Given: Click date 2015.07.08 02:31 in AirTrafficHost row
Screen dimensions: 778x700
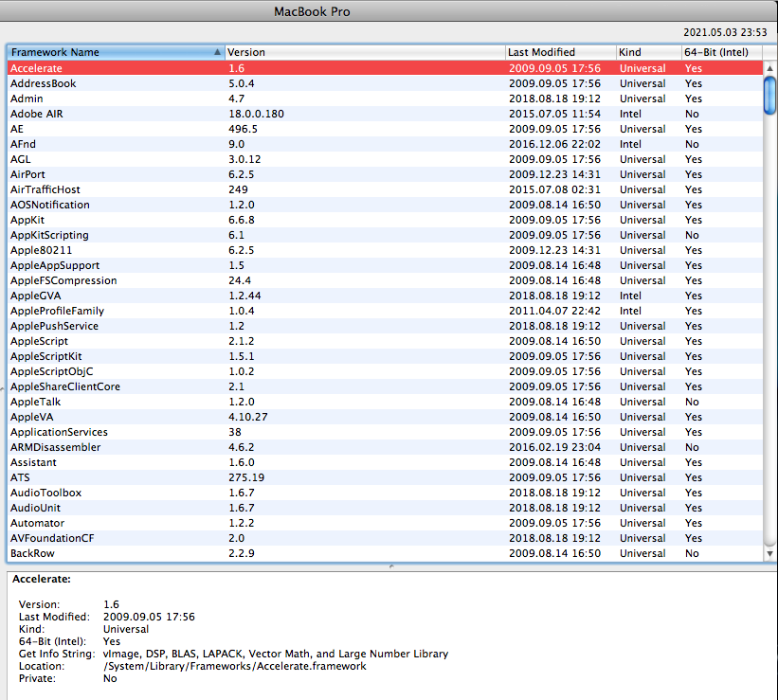Looking at the screenshot, I should (x=554, y=189).
